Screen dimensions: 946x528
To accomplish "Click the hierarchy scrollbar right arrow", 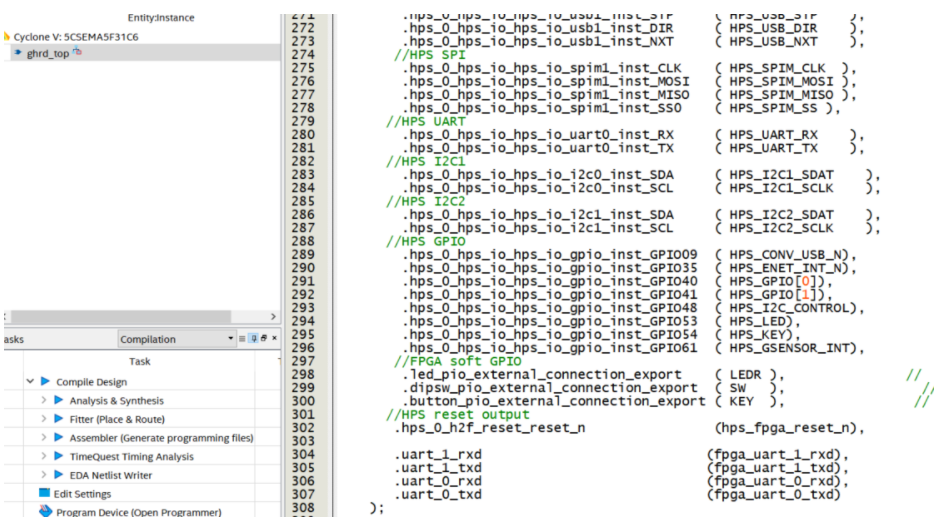I will pyautogui.click(x=273, y=316).
